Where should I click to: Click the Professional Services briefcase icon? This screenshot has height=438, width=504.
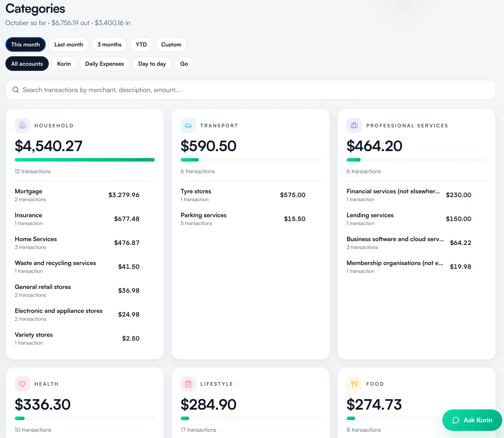354,125
